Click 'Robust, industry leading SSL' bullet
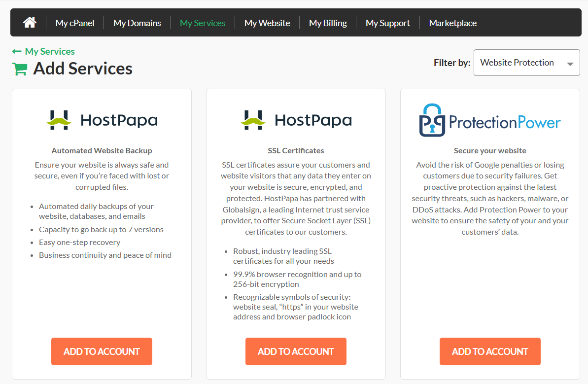 point(283,256)
